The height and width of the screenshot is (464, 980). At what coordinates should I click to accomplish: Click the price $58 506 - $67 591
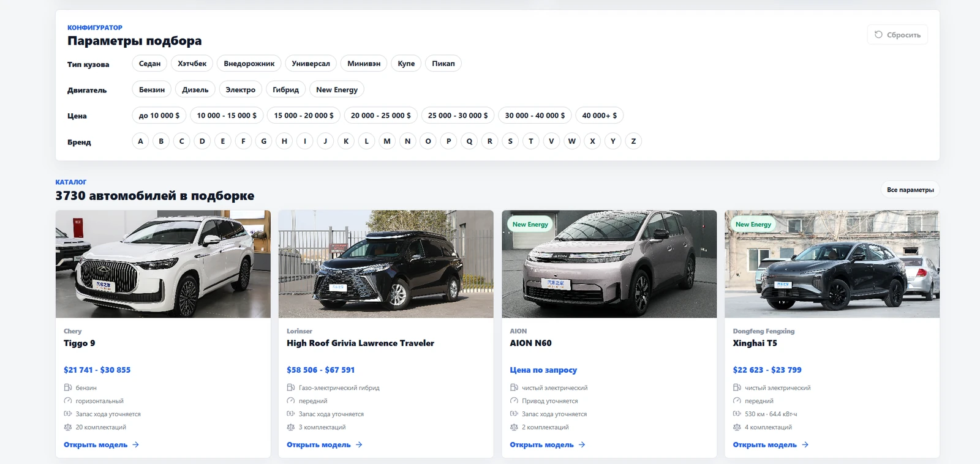tap(320, 370)
